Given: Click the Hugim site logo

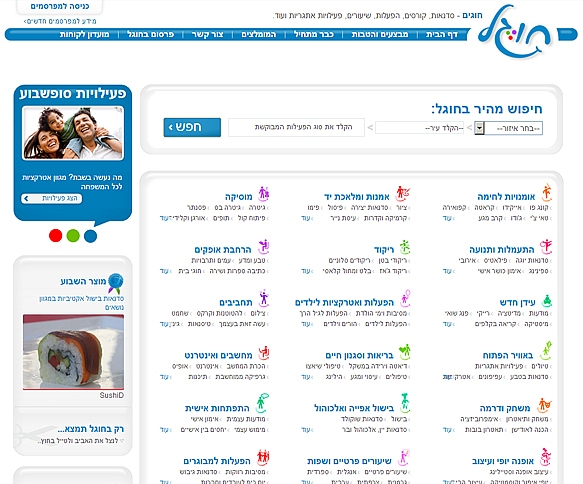Looking at the screenshot, I should click(515, 32).
